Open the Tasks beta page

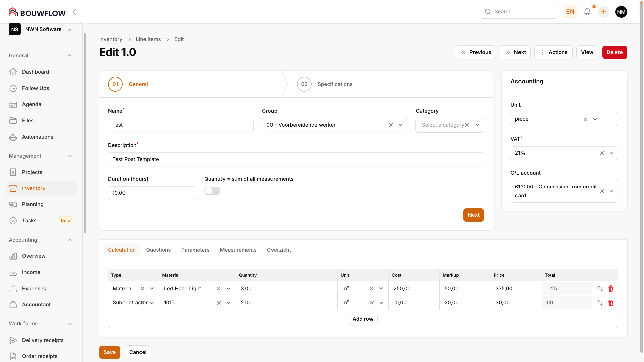(x=30, y=221)
